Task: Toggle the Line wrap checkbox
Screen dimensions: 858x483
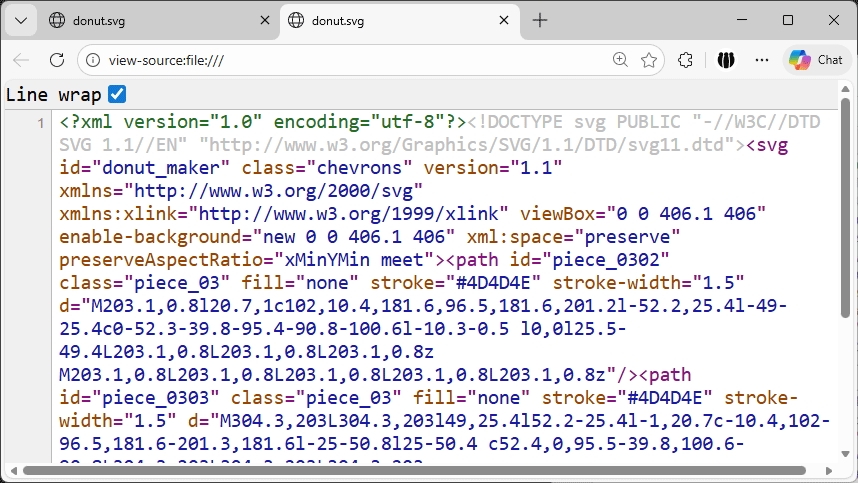Action: pos(117,94)
